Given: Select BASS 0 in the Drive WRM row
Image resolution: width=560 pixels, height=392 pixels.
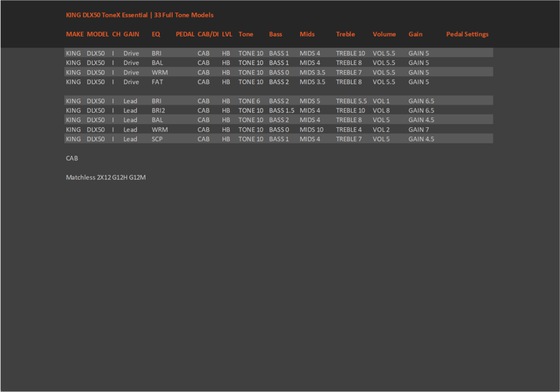Looking at the screenshot, I should [x=279, y=73].
